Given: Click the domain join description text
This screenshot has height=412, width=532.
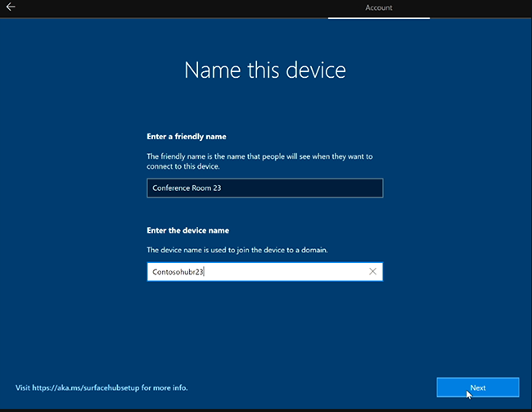Looking at the screenshot, I should point(237,250).
